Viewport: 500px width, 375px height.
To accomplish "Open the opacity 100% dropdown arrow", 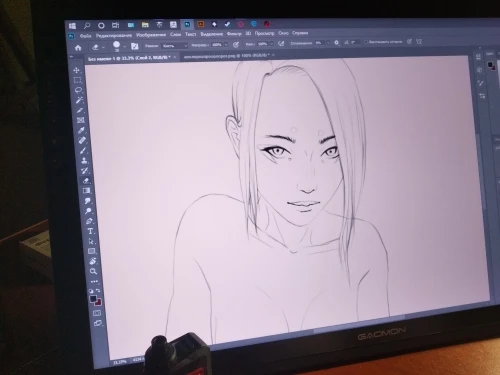I will 226,44.
